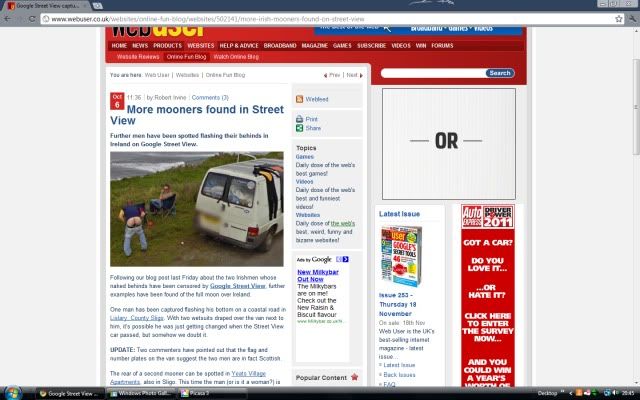Open the Latest Issue list link
The width and height of the screenshot is (640, 400).
click(x=399, y=365)
